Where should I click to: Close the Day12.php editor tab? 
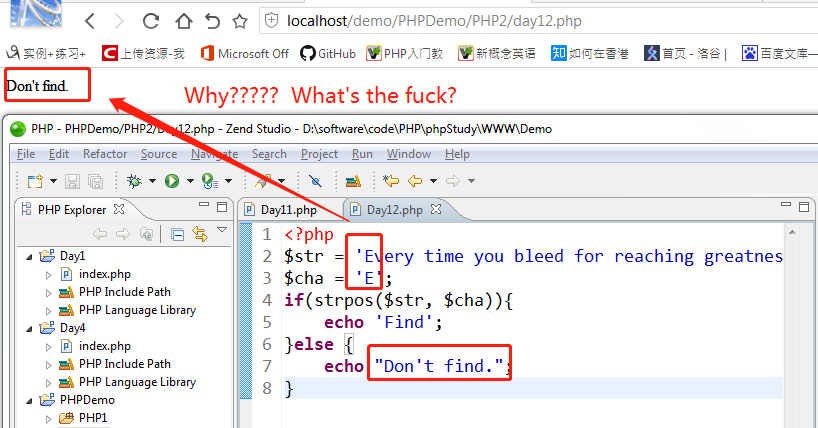[436, 209]
